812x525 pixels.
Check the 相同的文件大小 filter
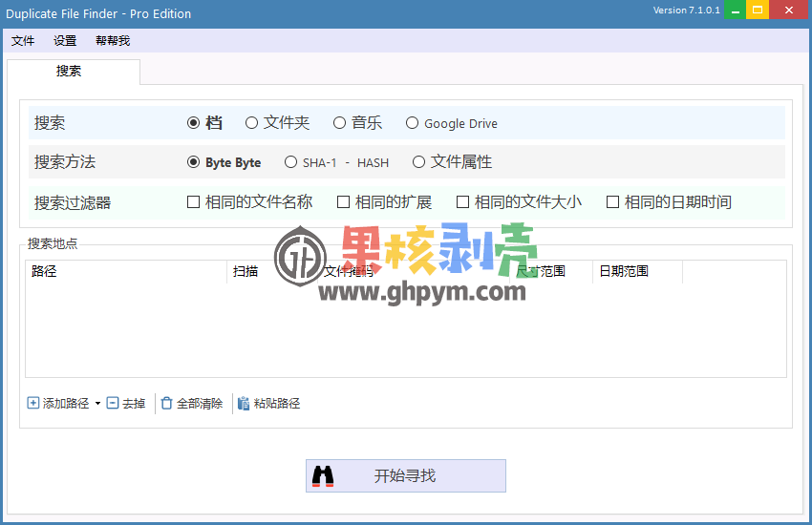click(462, 201)
